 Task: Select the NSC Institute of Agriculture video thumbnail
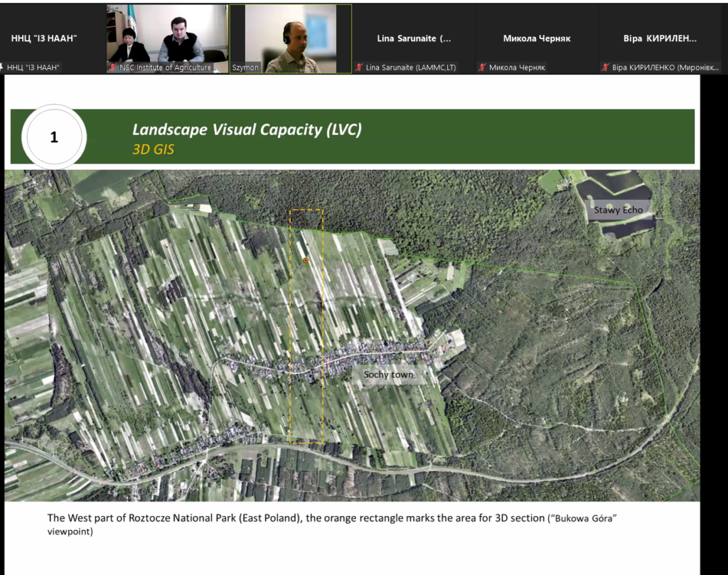[x=167, y=34]
